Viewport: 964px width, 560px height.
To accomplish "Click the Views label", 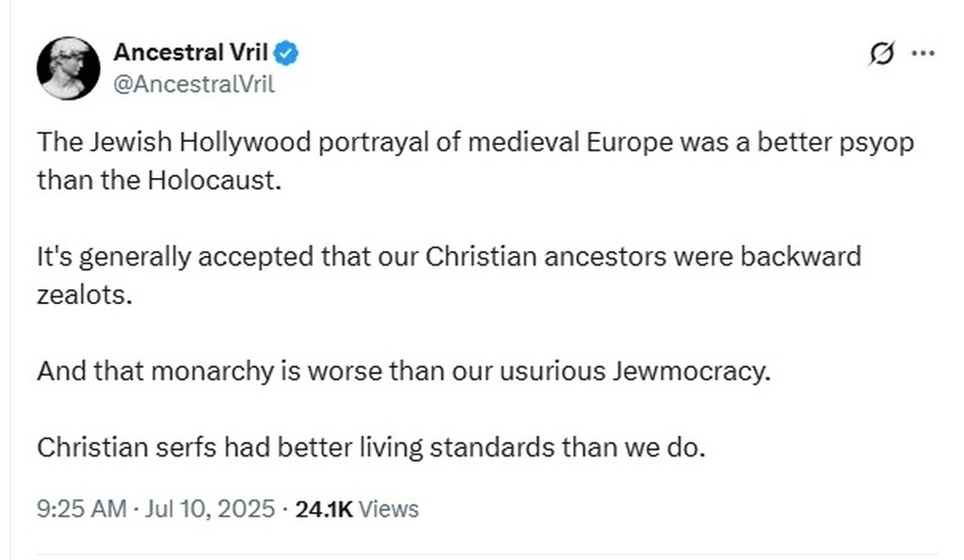I will tap(389, 509).
